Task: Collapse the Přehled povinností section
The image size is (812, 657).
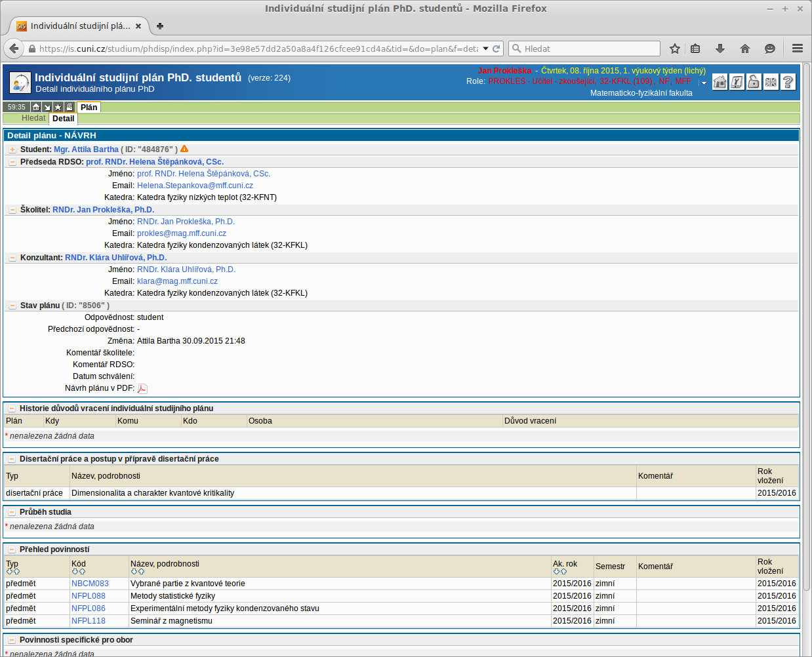Action: pyautogui.click(x=12, y=549)
